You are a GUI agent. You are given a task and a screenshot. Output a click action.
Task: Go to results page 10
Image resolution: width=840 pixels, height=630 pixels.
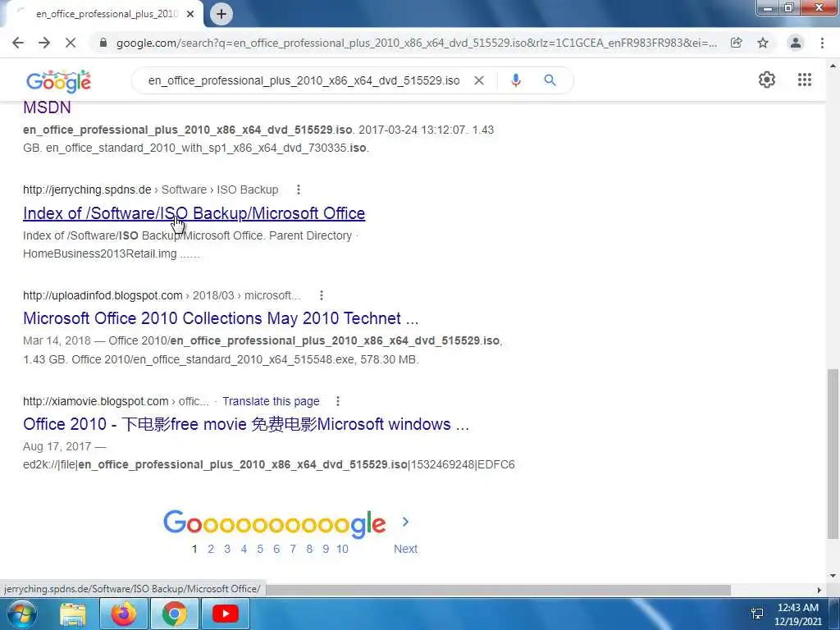[x=342, y=549]
